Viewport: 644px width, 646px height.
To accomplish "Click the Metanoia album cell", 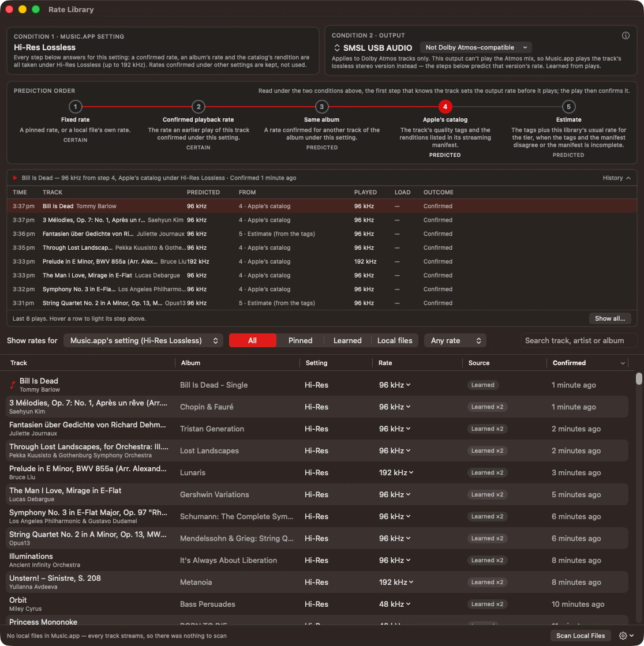I will point(196,582).
